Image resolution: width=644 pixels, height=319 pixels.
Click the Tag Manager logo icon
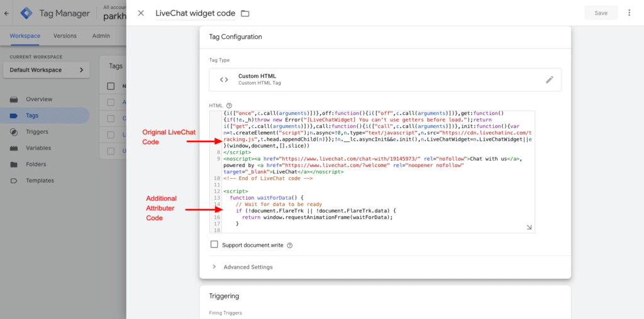coord(26,13)
